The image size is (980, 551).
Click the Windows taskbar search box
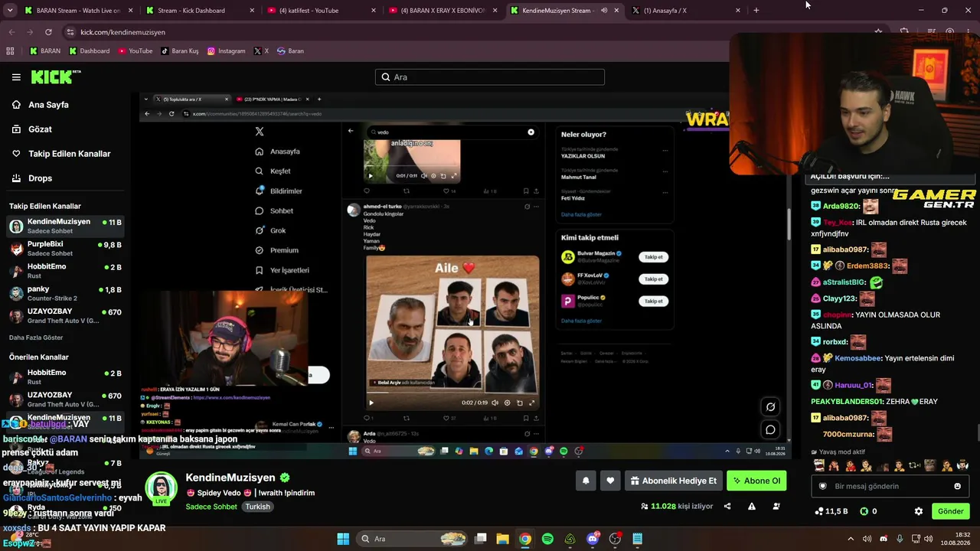(412, 539)
